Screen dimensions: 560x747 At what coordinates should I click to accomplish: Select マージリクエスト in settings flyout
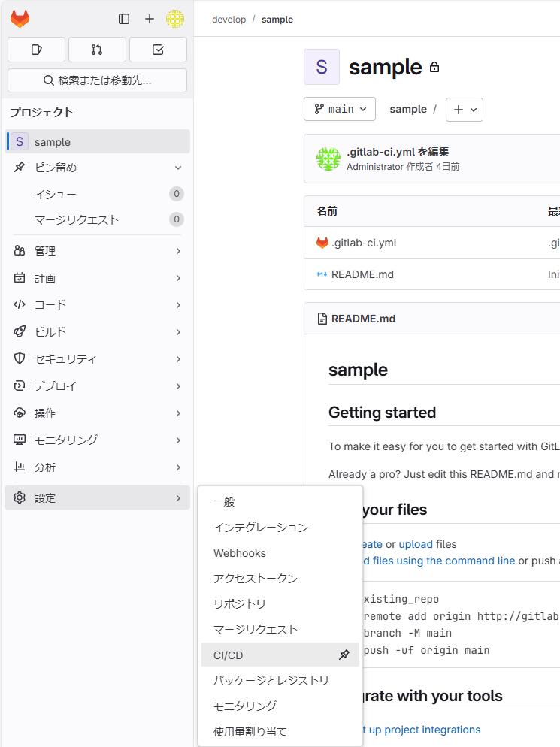[280, 629]
